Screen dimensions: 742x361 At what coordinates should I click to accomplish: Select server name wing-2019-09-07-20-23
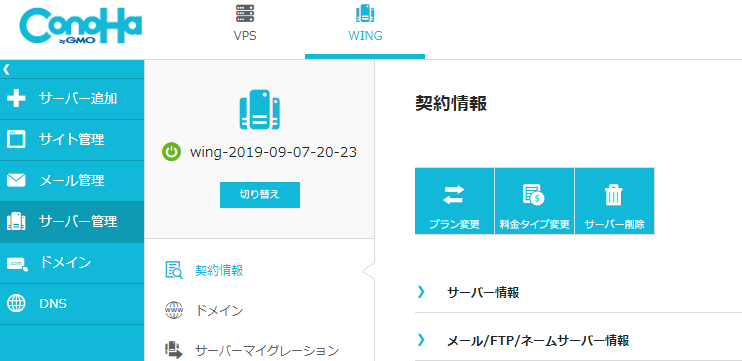point(273,152)
